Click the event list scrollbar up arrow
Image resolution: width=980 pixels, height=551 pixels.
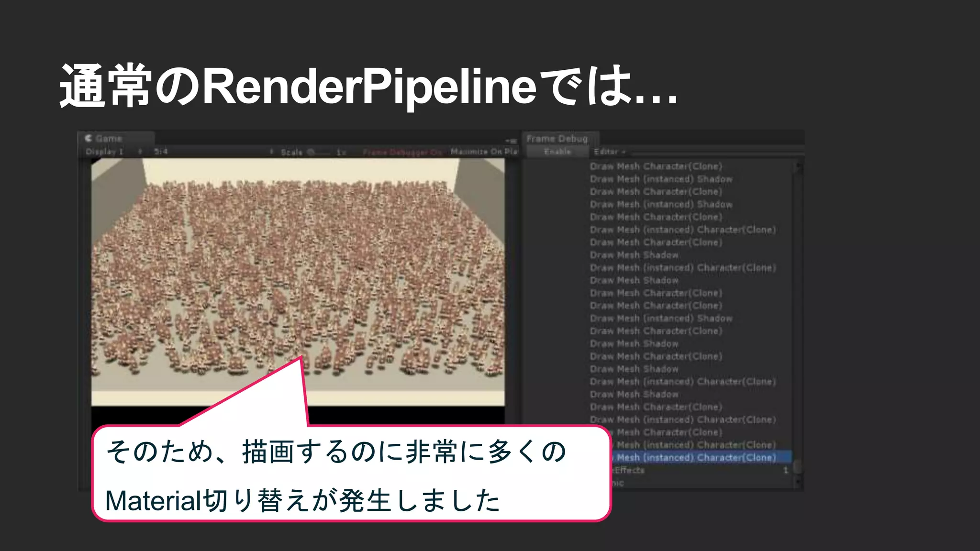798,166
